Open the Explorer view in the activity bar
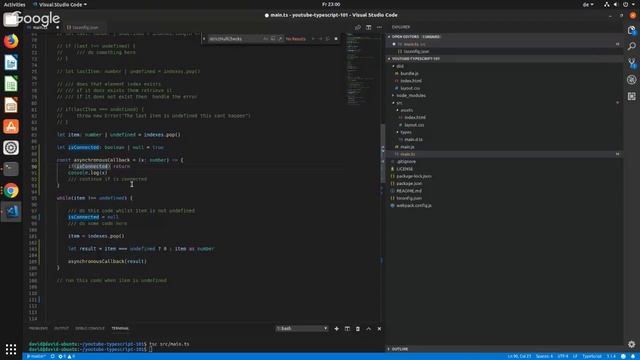Viewport: 640px width, 360px height. point(631,31)
